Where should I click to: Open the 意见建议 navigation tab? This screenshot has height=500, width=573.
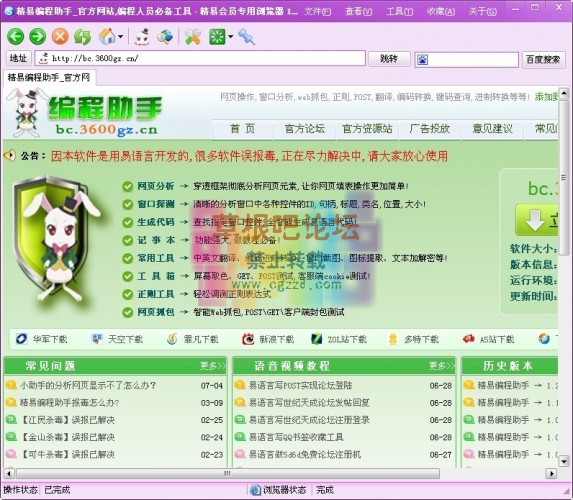pyautogui.click(x=492, y=129)
